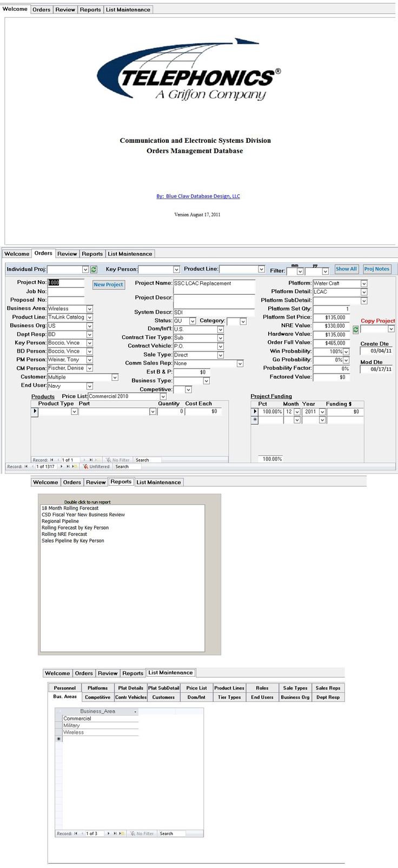Open the Comm Sales Rep None dropdown
398x868 pixels.
tap(240, 363)
